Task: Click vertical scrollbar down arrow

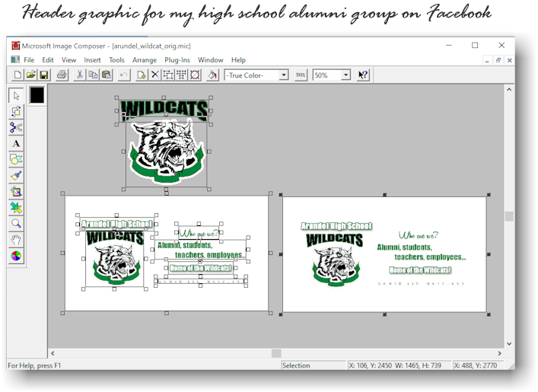Action: tap(509, 343)
